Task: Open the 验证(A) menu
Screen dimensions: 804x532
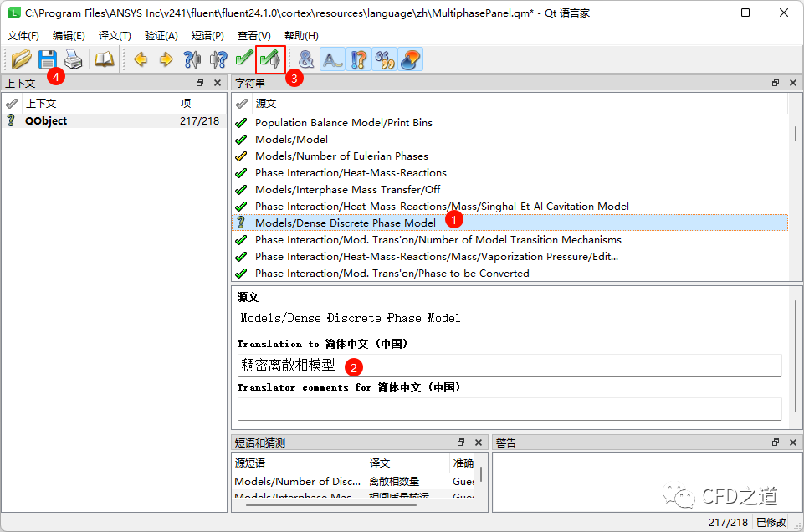Action: 161,36
